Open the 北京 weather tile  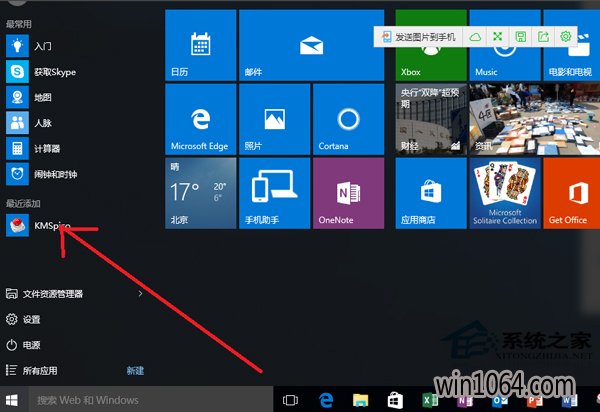coord(201,193)
